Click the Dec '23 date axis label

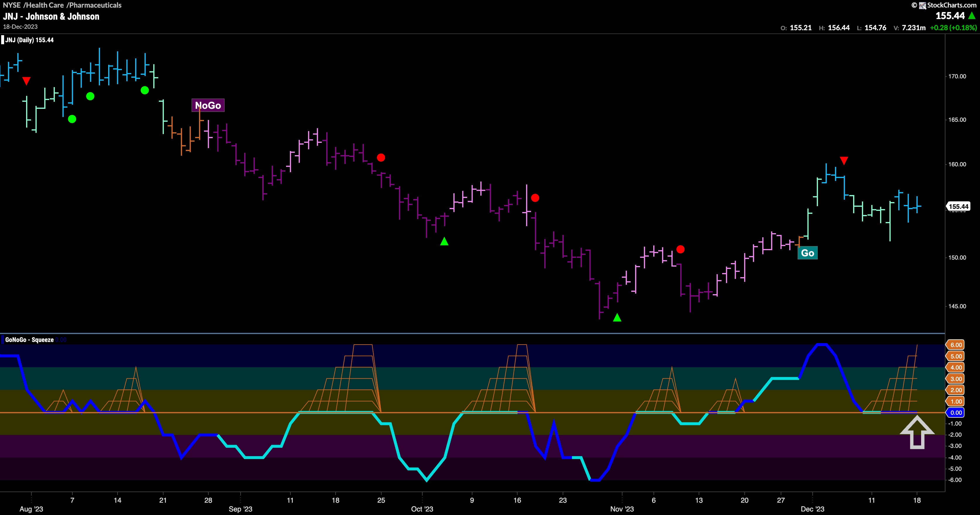[x=812, y=509]
